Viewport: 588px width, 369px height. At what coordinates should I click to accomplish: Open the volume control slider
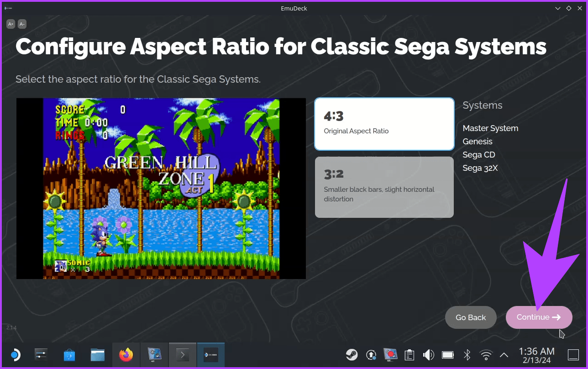428,354
